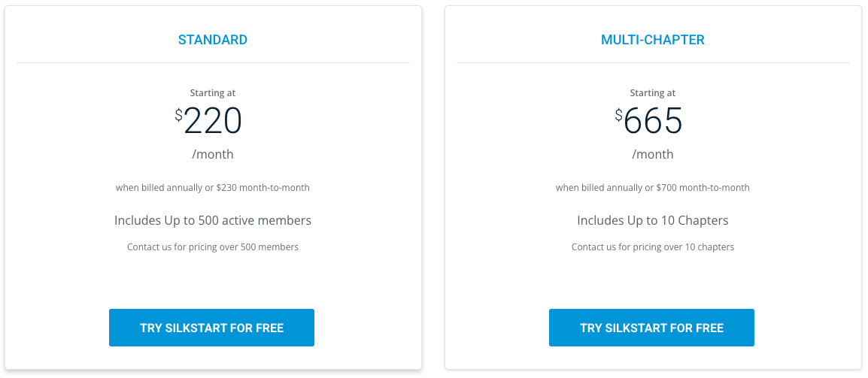868x378 pixels.
Task: Click Includes Up to 500 active members
Action: pyautogui.click(x=213, y=220)
